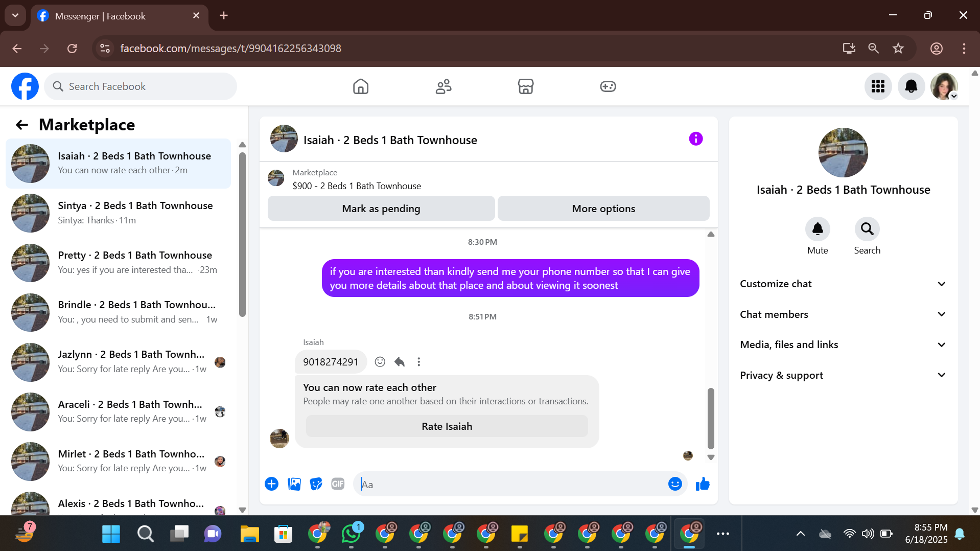Focus Search Facebook field
The image size is (980, 551).
click(x=141, y=86)
